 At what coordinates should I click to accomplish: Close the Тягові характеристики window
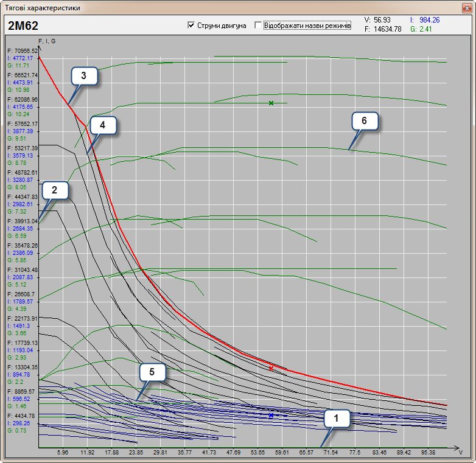click(467, 7)
